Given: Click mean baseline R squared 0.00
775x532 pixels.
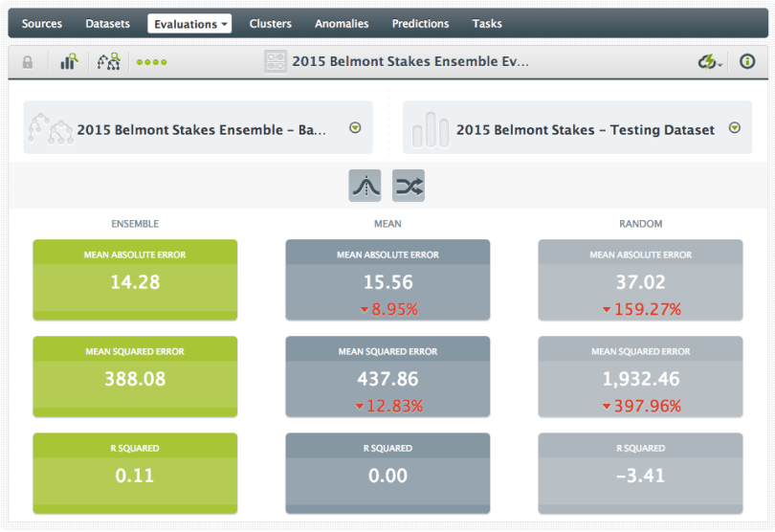Looking at the screenshot, I should click(388, 476).
